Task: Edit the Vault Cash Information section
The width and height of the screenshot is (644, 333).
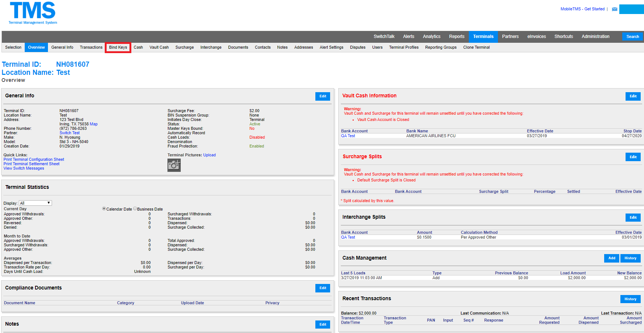Action: tap(633, 96)
